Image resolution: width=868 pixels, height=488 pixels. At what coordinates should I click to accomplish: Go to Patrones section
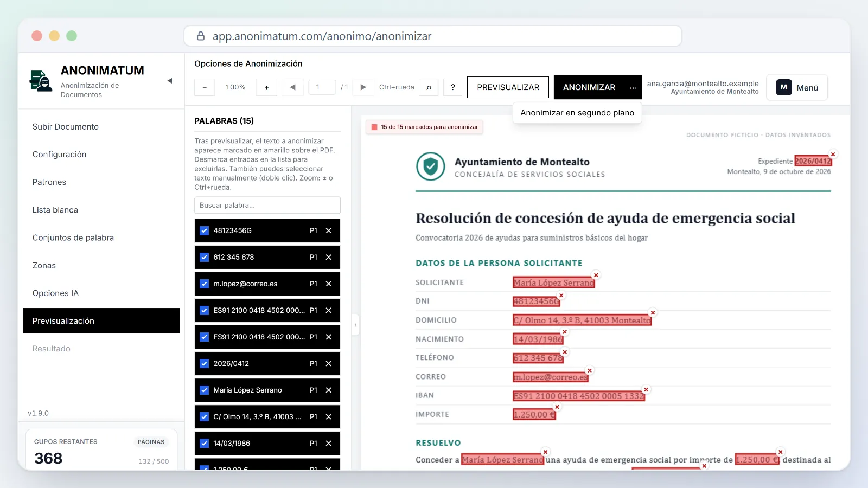(101, 182)
